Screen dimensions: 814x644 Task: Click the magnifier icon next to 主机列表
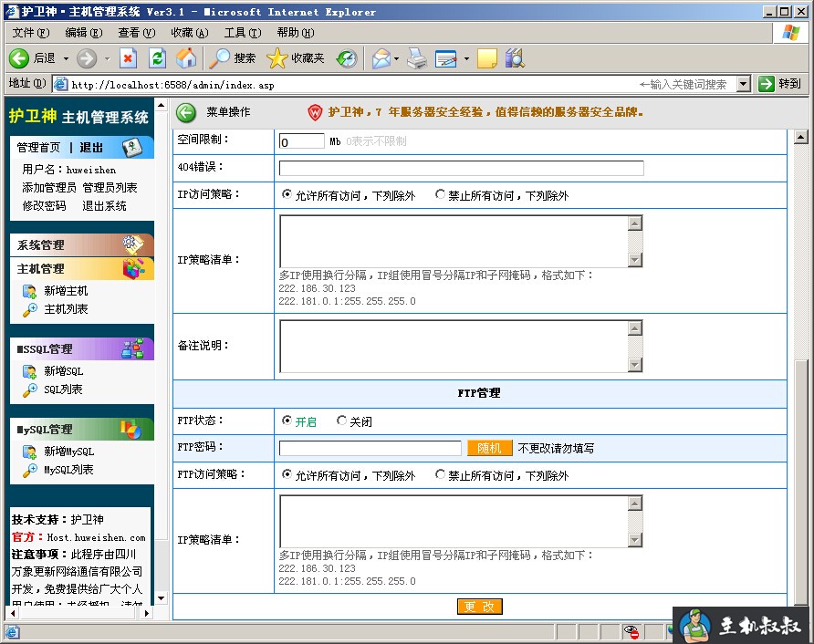[x=29, y=309]
